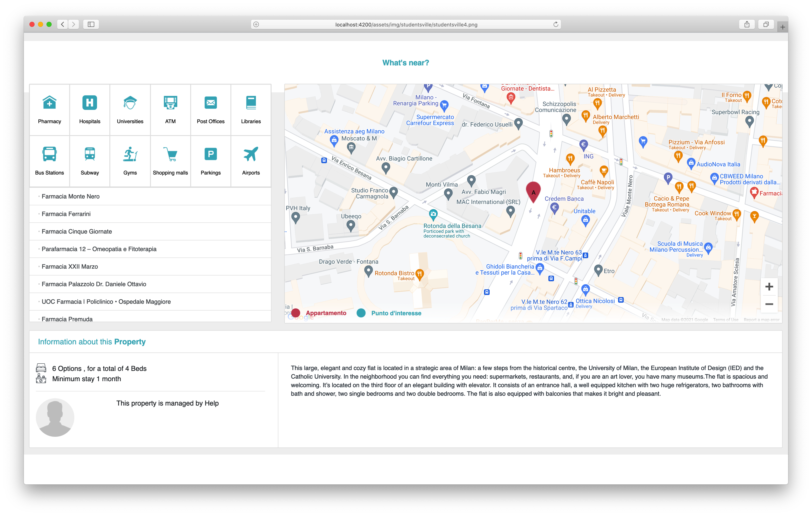Show all tabs overview

coord(766,24)
